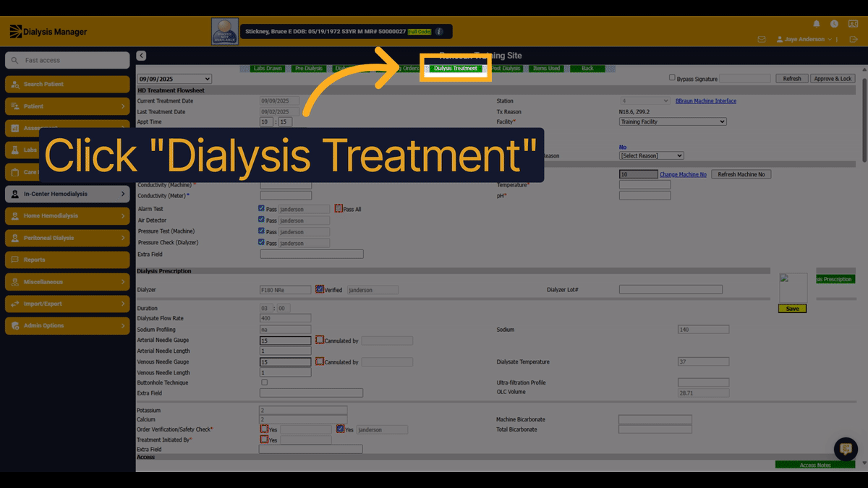This screenshot has height=488, width=868.
Task: Click the In-Center Hemodialysis icon
Action: coord(15,194)
